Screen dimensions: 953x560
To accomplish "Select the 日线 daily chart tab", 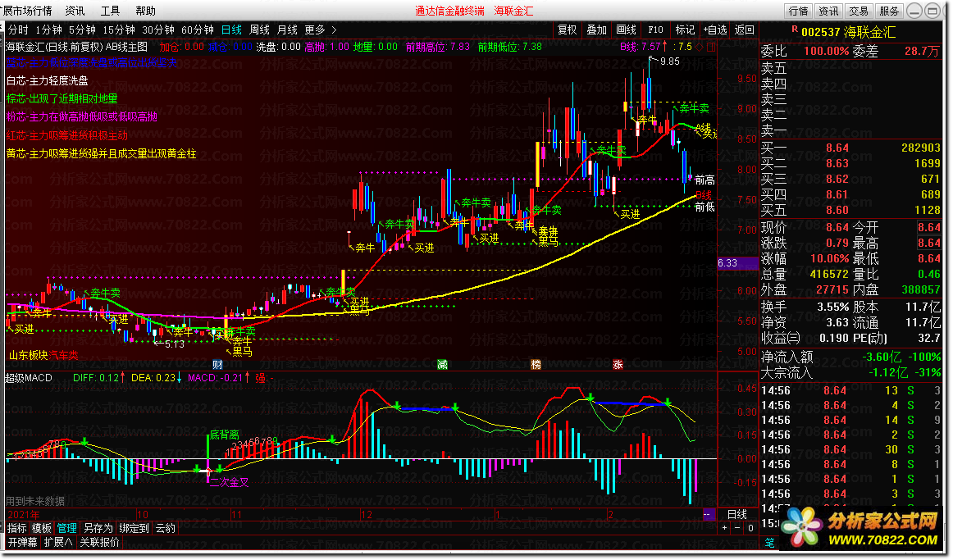I will point(231,30).
